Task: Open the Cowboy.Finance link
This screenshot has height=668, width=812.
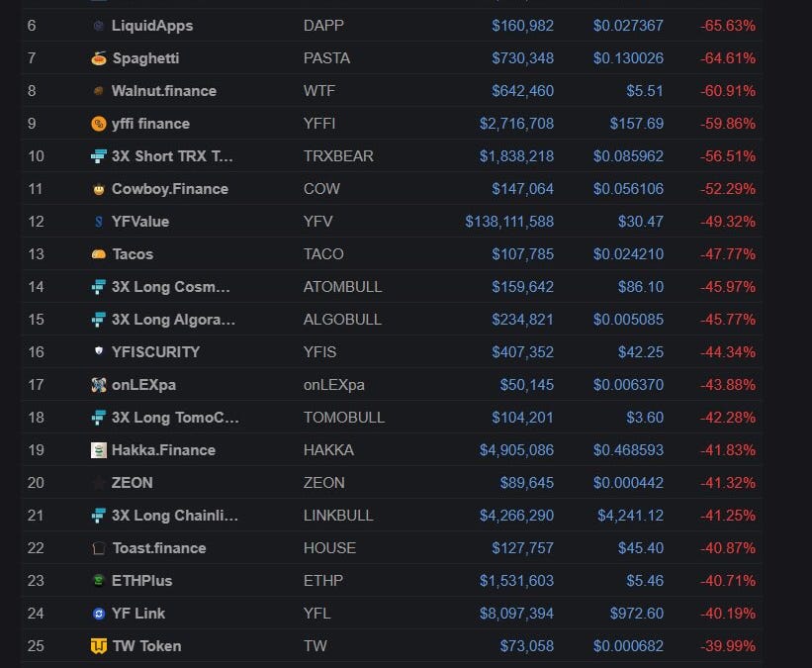Action: (170, 189)
